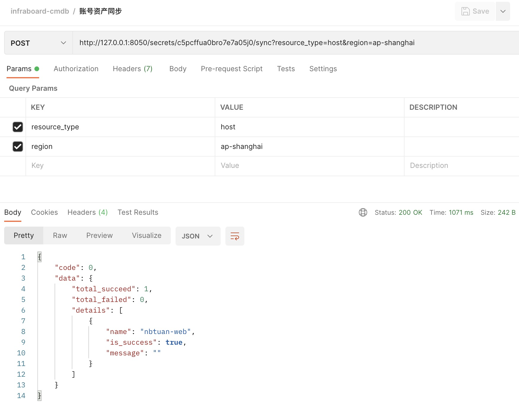Click the "is_success" true line

(146, 342)
